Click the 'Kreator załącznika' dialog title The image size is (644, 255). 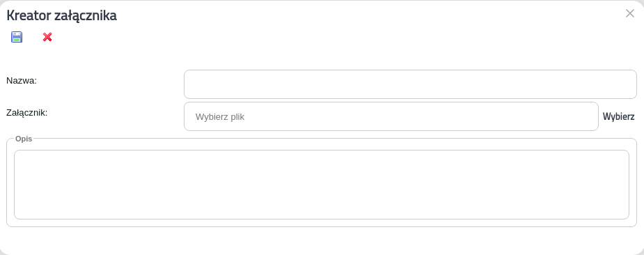click(x=61, y=15)
